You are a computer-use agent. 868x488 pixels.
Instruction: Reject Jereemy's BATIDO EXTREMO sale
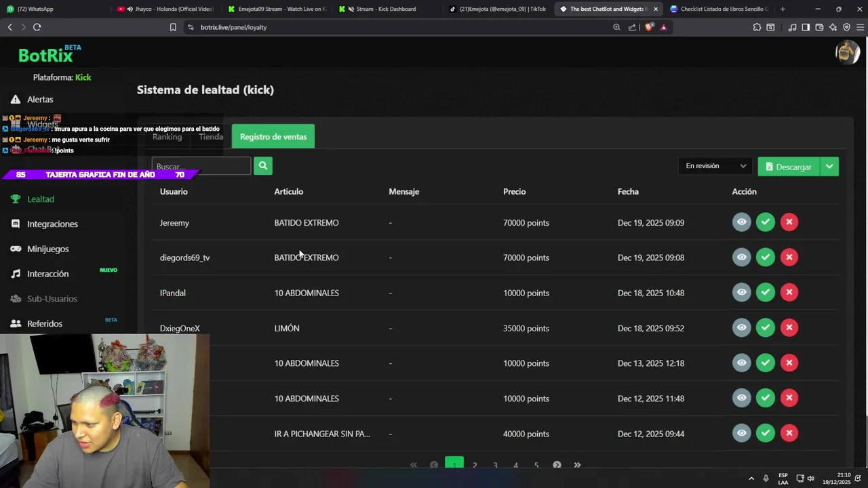(789, 222)
